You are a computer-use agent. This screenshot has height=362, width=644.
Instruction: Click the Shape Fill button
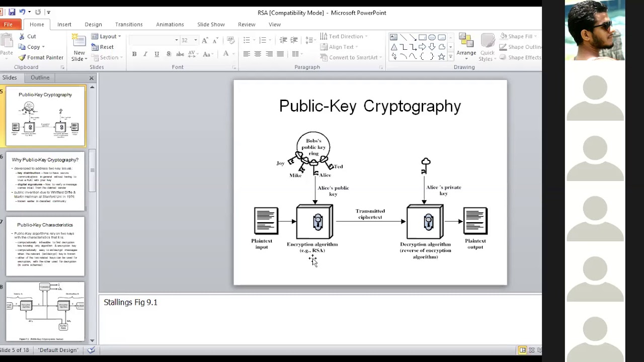[x=517, y=36]
